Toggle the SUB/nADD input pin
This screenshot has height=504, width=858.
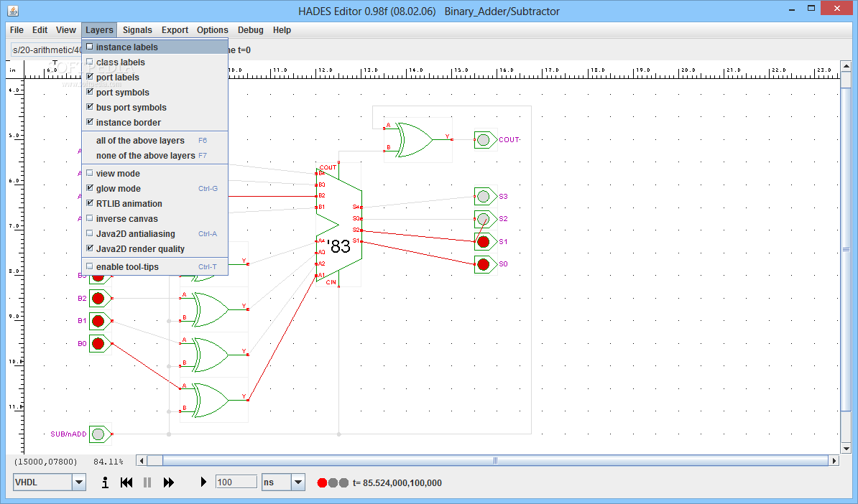pos(101,434)
